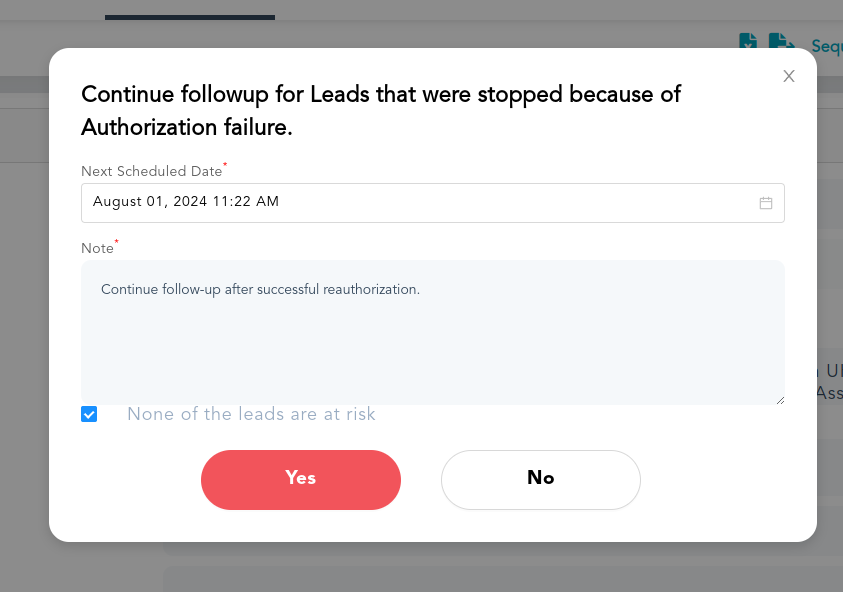Screen dimensions: 843x592
Task: Click the 'Note' field label
Action: point(97,248)
